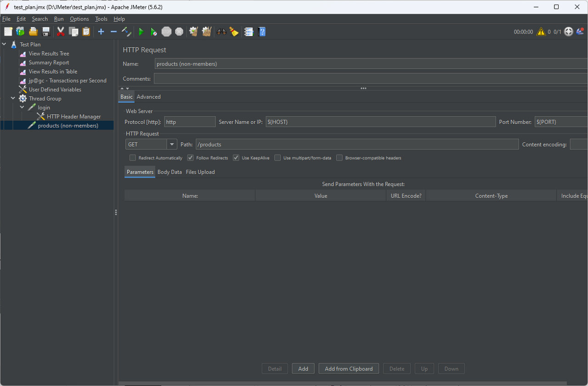588x386 pixels.
Task: Open the Tools menu
Action: click(101, 19)
